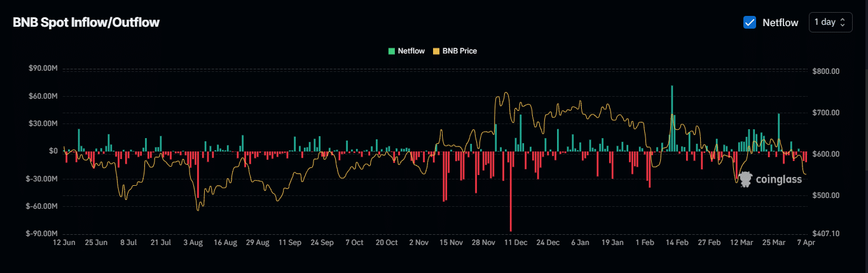Click the BNB Spot Inflow/Outflow title
The height and width of the screenshot is (273, 868).
click(86, 22)
